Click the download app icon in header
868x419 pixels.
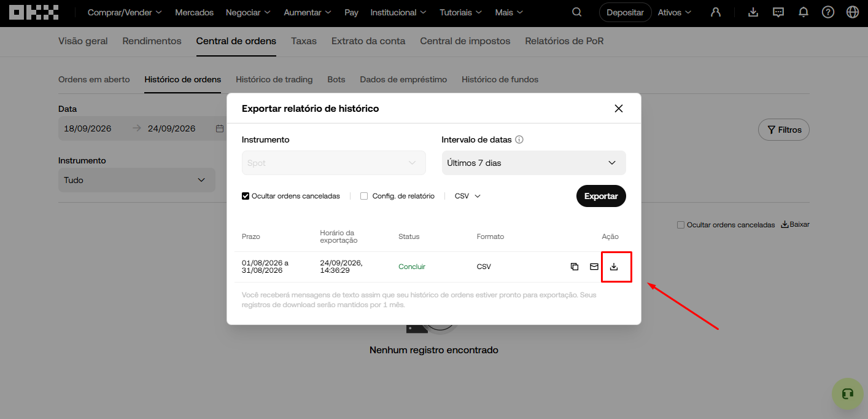click(x=754, y=12)
